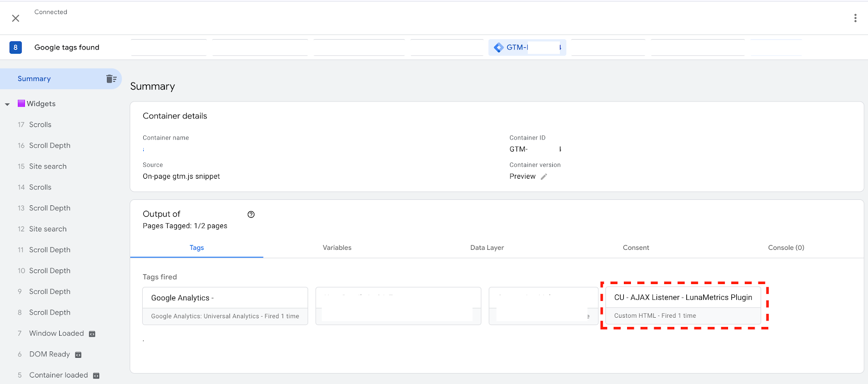This screenshot has height=384, width=868.
Task: Click the blue badge showing 8 tags
Action: pyautogui.click(x=16, y=48)
